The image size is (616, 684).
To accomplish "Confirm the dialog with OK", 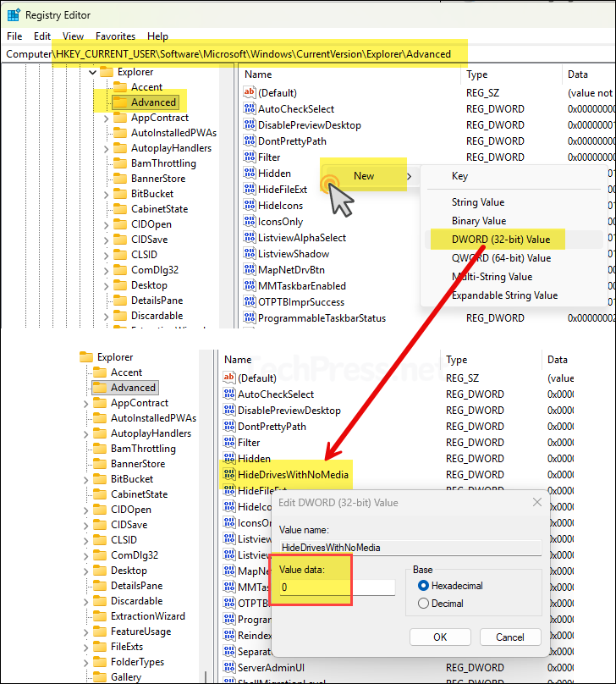I will click(439, 637).
